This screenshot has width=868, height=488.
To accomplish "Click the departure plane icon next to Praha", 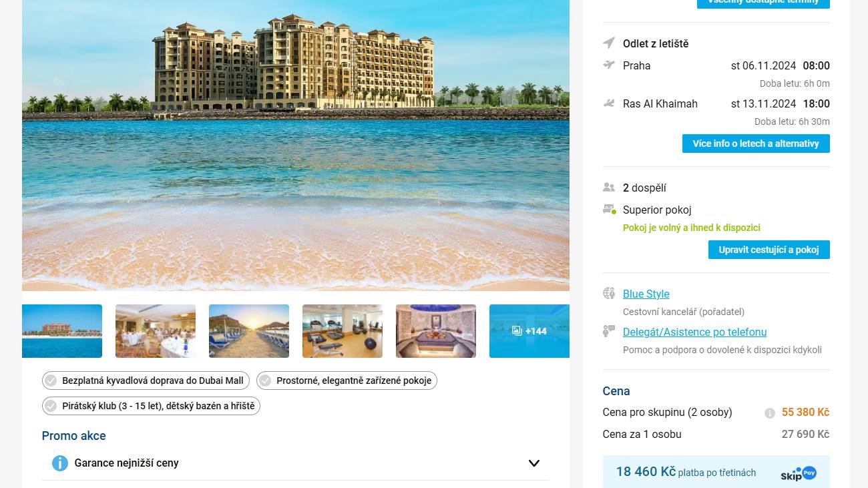I will pyautogui.click(x=609, y=65).
